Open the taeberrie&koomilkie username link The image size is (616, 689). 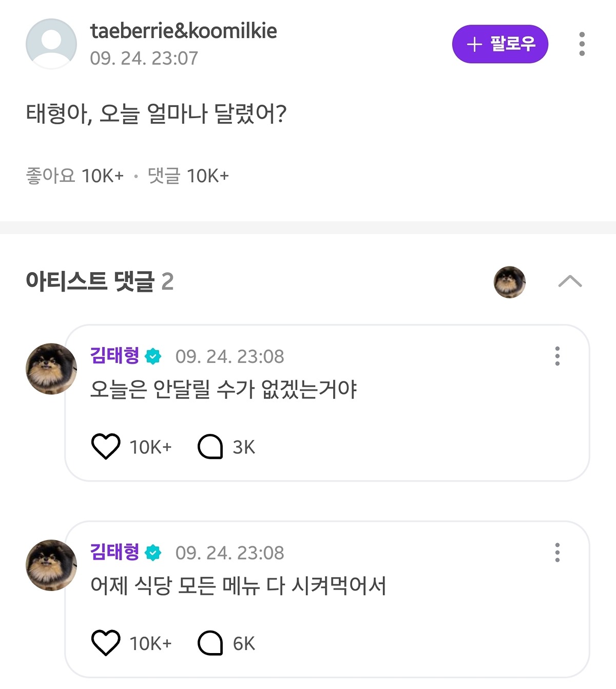(x=183, y=31)
